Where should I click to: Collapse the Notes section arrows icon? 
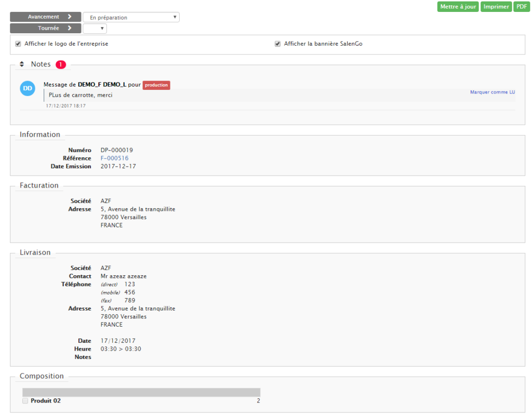(22, 64)
